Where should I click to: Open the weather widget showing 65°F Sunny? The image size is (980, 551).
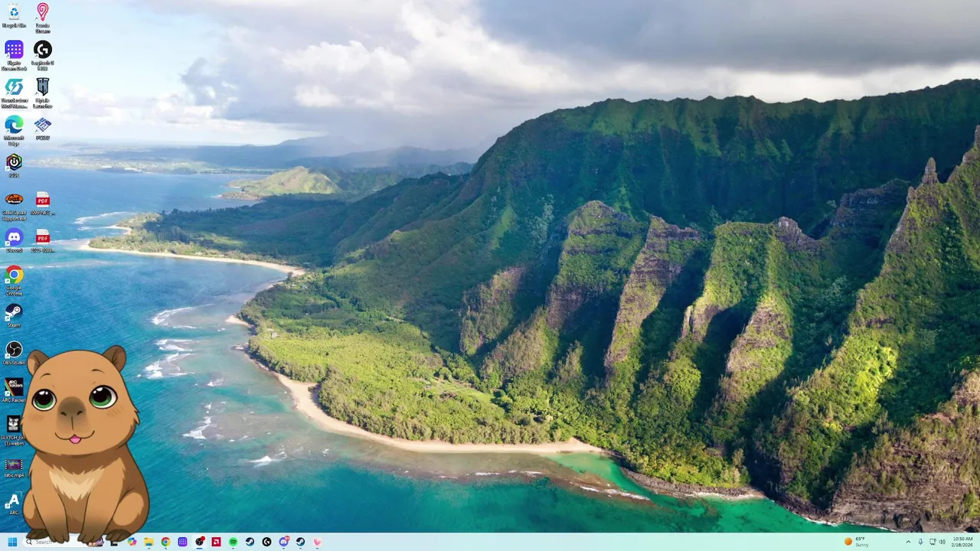coord(857,542)
